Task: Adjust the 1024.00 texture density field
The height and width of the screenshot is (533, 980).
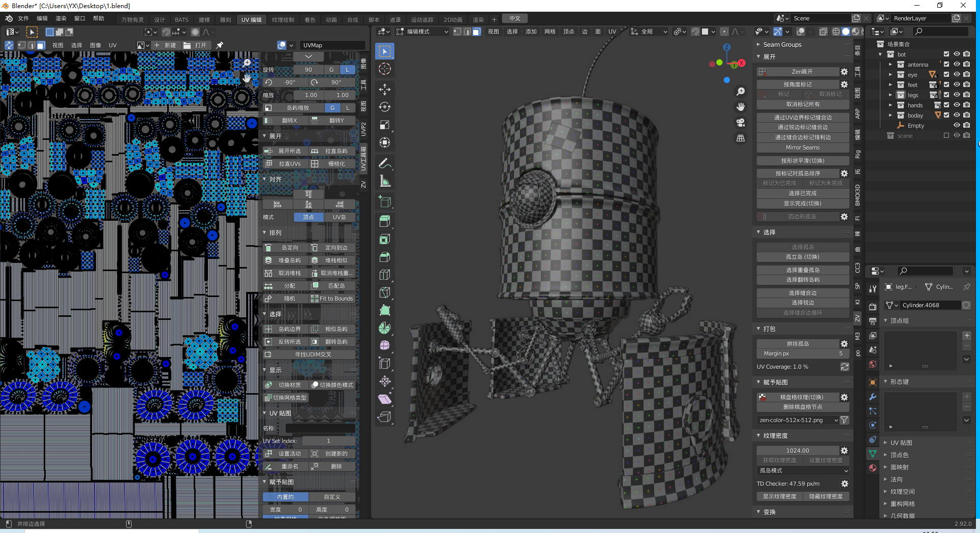Action: [798, 451]
